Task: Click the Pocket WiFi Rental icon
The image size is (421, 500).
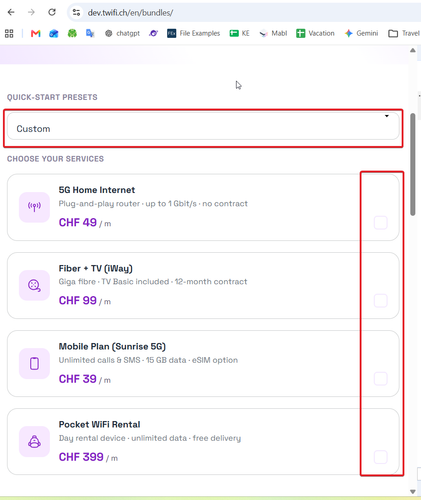Action: coord(34,442)
